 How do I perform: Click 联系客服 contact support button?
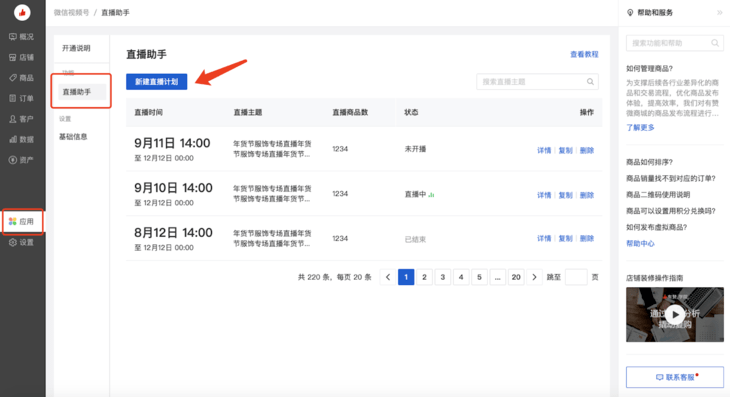[x=675, y=377]
